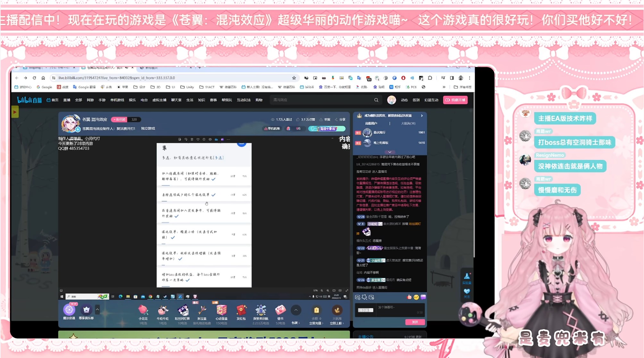Click the search magnifier in bilibili header
The image size is (644, 358).
tap(376, 100)
